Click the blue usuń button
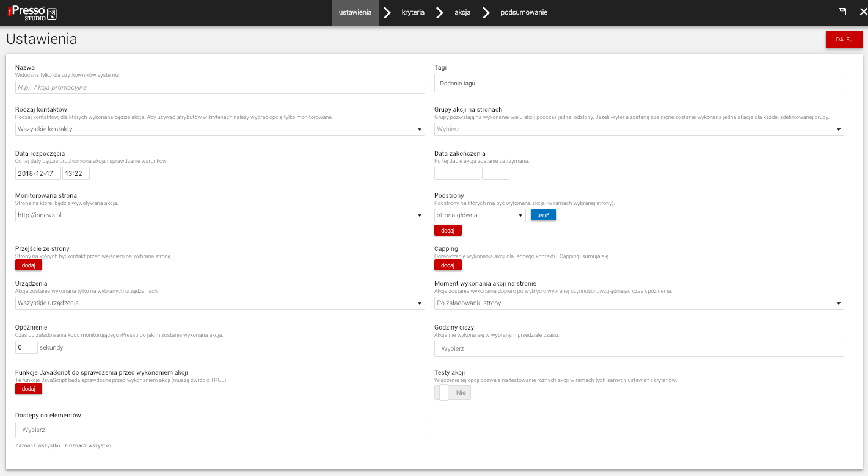868x476 pixels. [x=543, y=215]
